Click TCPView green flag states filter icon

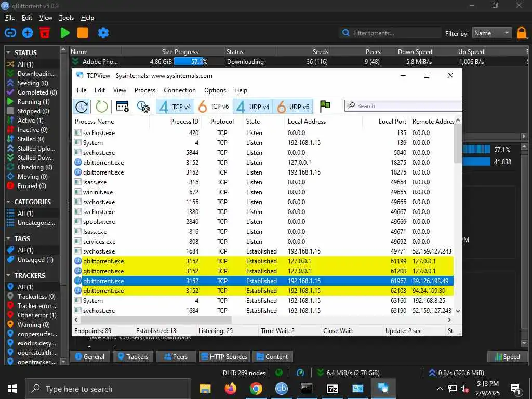coord(325,106)
